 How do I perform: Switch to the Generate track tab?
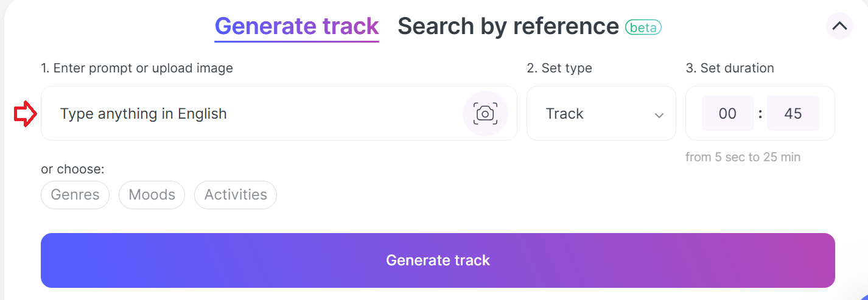click(x=297, y=26)
